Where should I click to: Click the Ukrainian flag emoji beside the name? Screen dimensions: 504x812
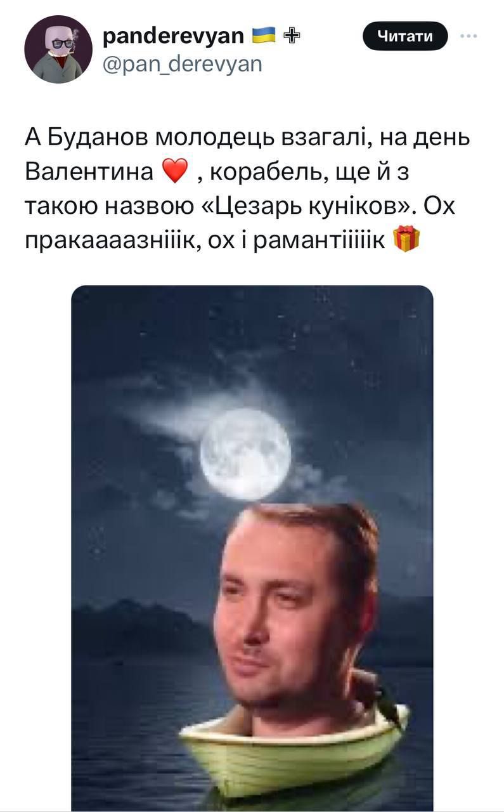pos(264,36)
